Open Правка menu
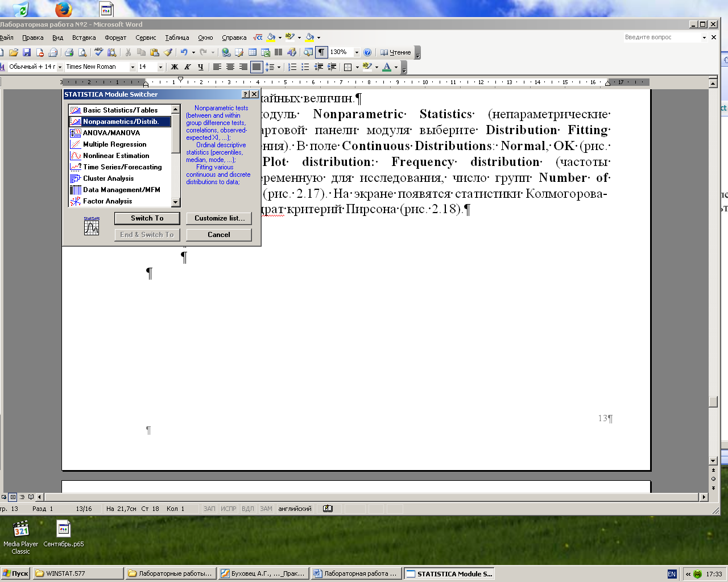 pos(33,38)
